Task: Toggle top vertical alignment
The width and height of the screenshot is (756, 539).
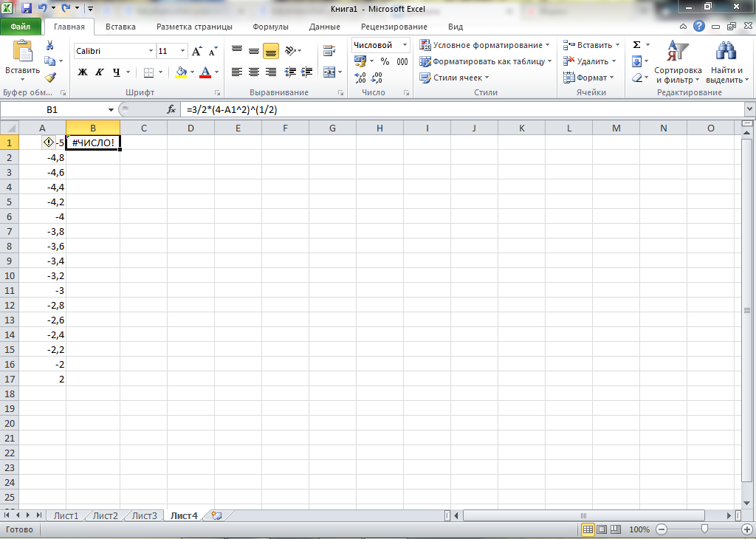Action: click(237, 50)
